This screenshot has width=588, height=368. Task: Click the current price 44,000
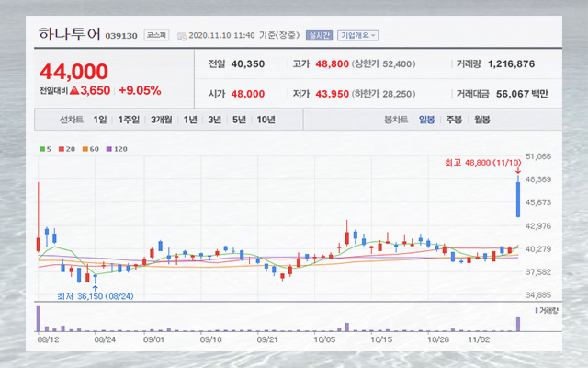(x=73, y=72)
